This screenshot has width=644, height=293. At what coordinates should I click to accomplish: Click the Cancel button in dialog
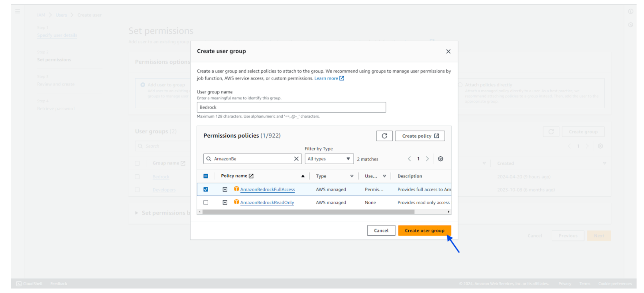point(381,231)
